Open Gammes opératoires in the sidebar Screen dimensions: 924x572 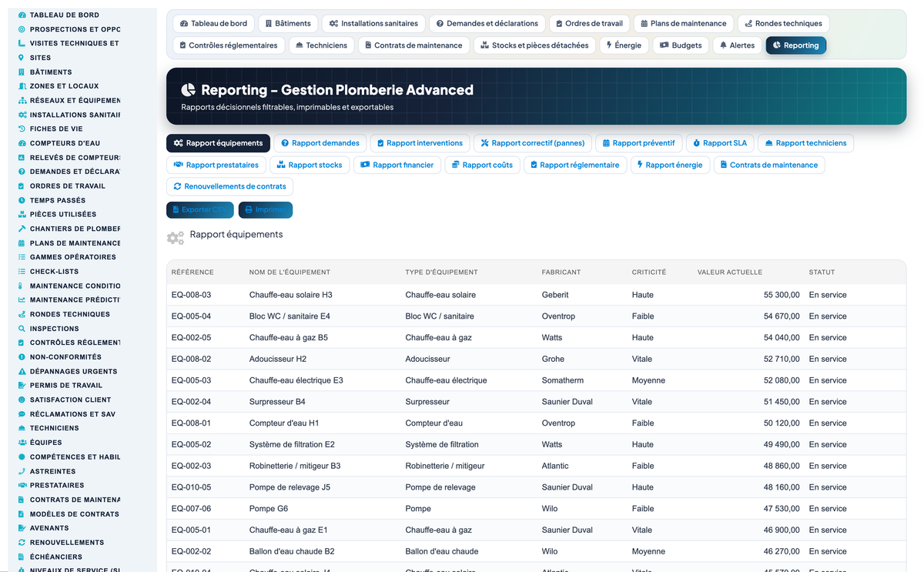(72, 257)
